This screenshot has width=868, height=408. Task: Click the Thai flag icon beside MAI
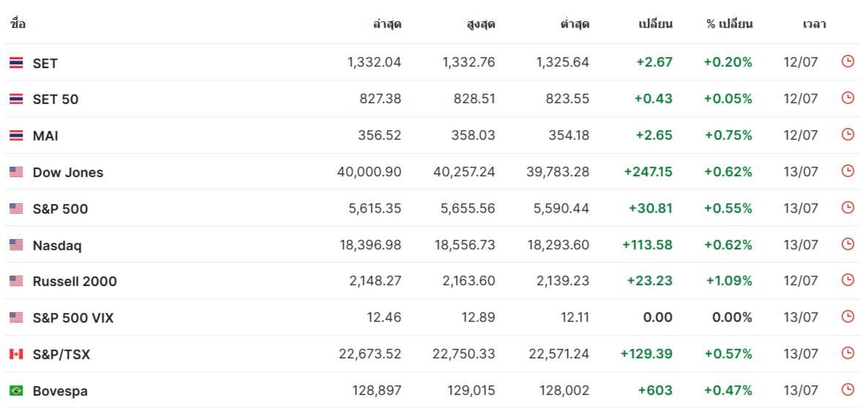[16, 135]
